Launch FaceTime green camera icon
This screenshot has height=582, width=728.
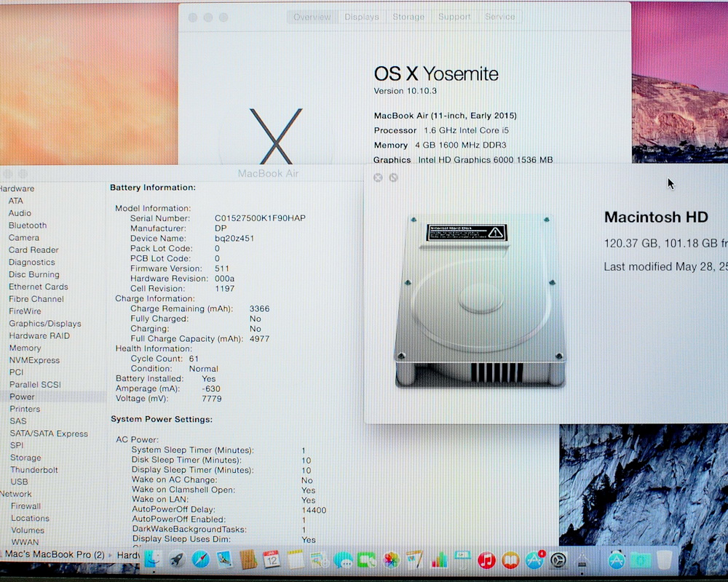coord(367,559)
